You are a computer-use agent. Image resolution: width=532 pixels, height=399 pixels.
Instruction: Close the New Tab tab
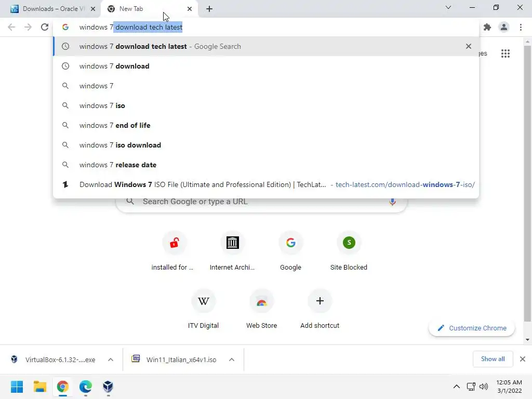(x=189, y=9)
